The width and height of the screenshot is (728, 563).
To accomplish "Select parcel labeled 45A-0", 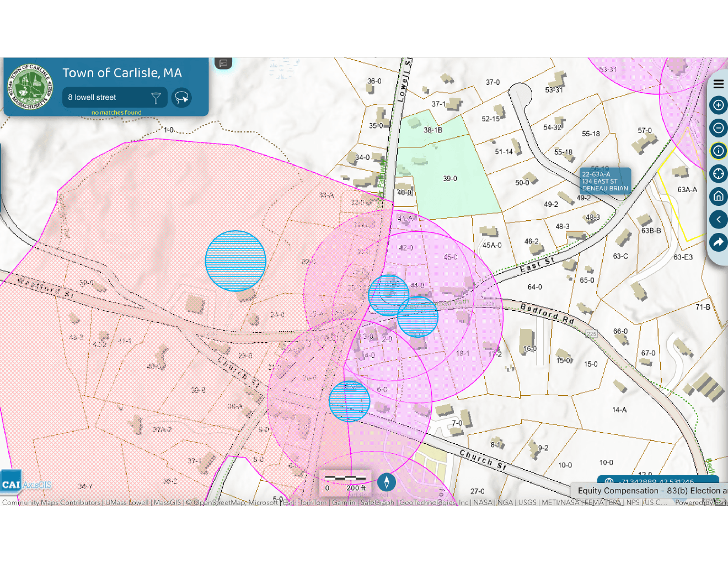I will [x=492, y=246].
